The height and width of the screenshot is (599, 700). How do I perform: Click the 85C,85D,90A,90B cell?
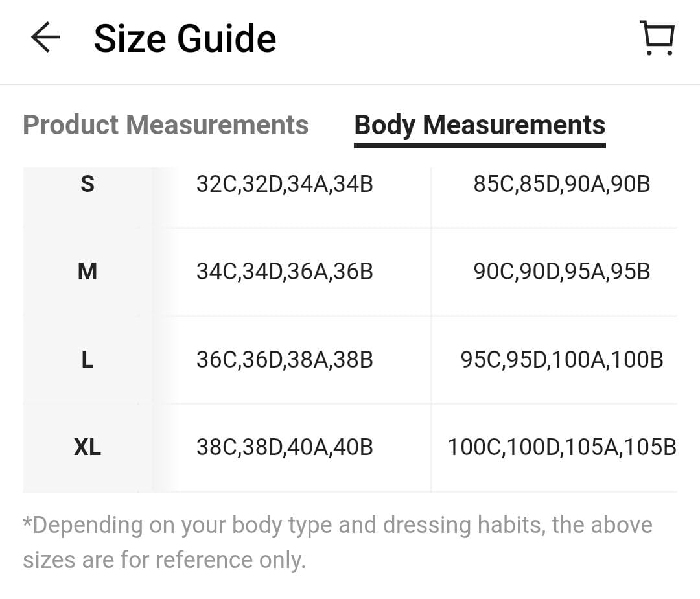pos(561,184)
